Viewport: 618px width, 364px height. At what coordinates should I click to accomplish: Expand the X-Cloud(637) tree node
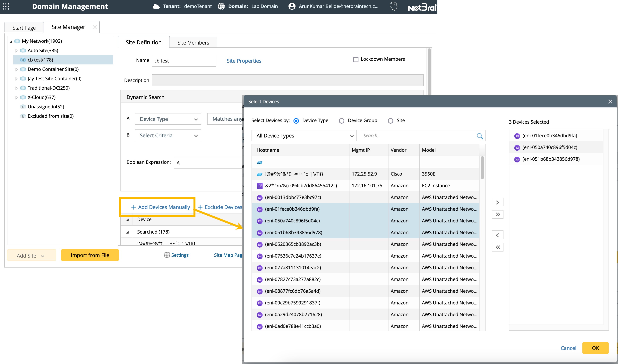pyautogui.click(x=16, y=97)
